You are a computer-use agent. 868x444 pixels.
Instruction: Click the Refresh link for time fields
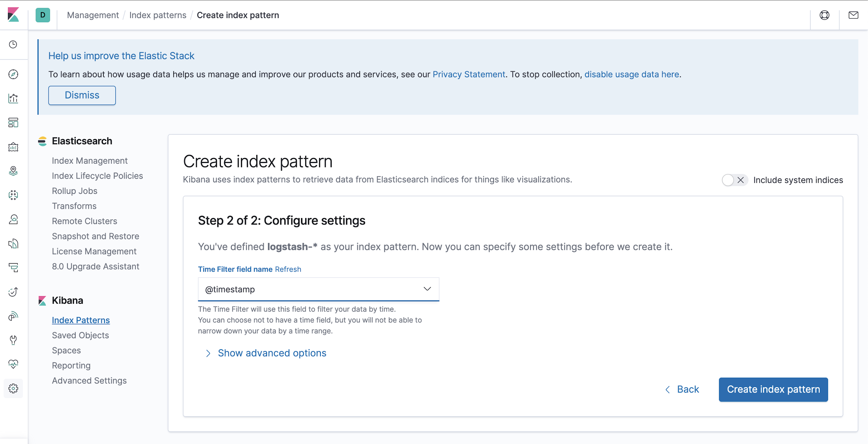288,269
